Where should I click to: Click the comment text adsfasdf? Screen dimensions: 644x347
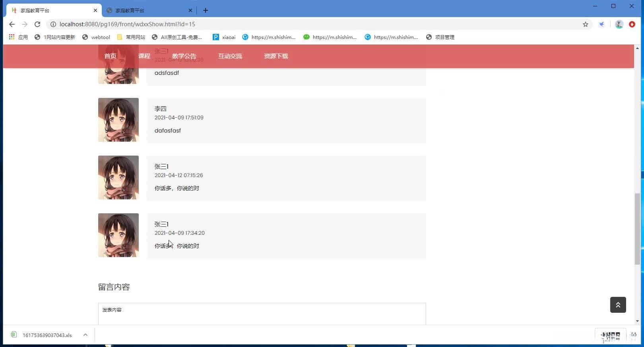point(167,73)
